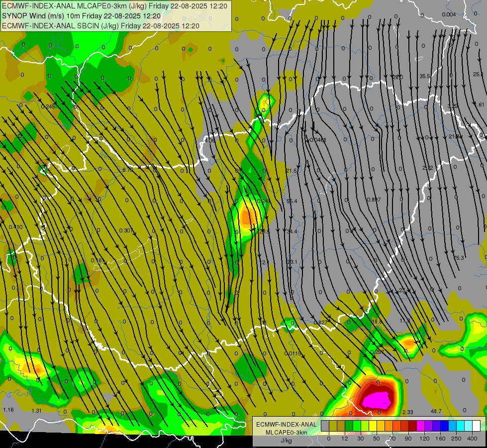The width and height of the screenshot is (487, 448).
Task: Click the J/kg unit label in legend
Action: tap(287, 441)
